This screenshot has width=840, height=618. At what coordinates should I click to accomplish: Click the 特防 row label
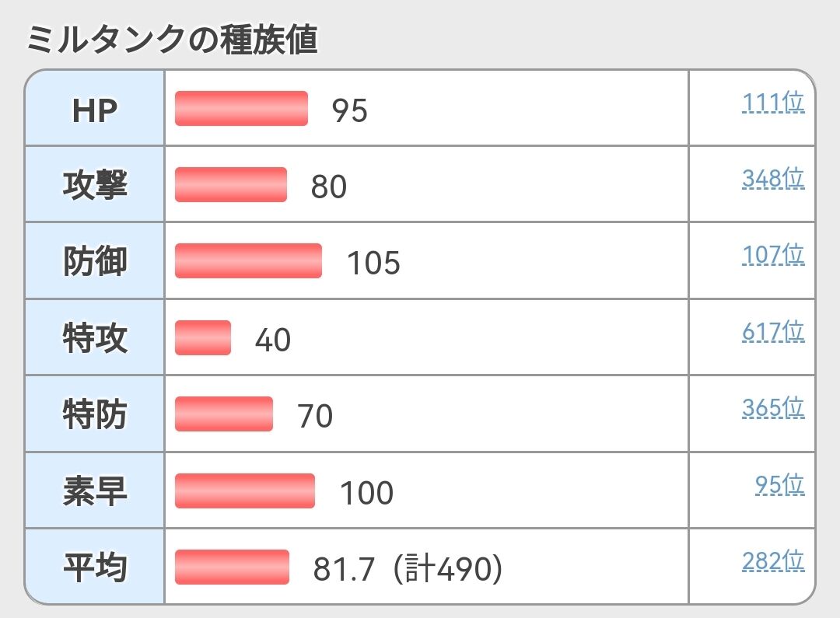point(95,414)
